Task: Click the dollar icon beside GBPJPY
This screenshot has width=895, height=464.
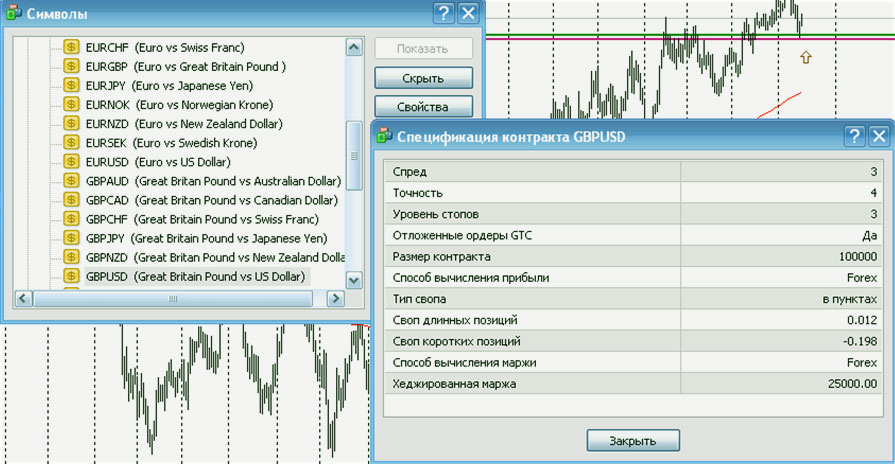Action: tap(71, 238)
